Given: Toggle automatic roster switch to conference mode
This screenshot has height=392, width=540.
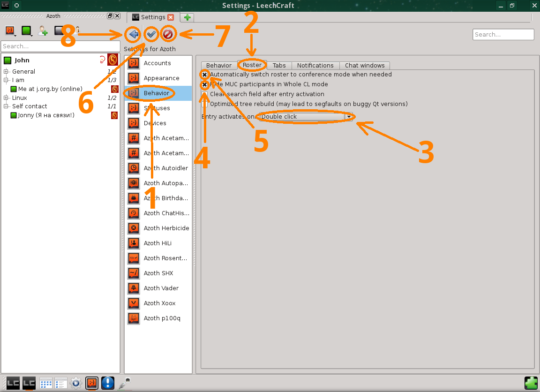Looking at the screenshot, I should [204, 75].
